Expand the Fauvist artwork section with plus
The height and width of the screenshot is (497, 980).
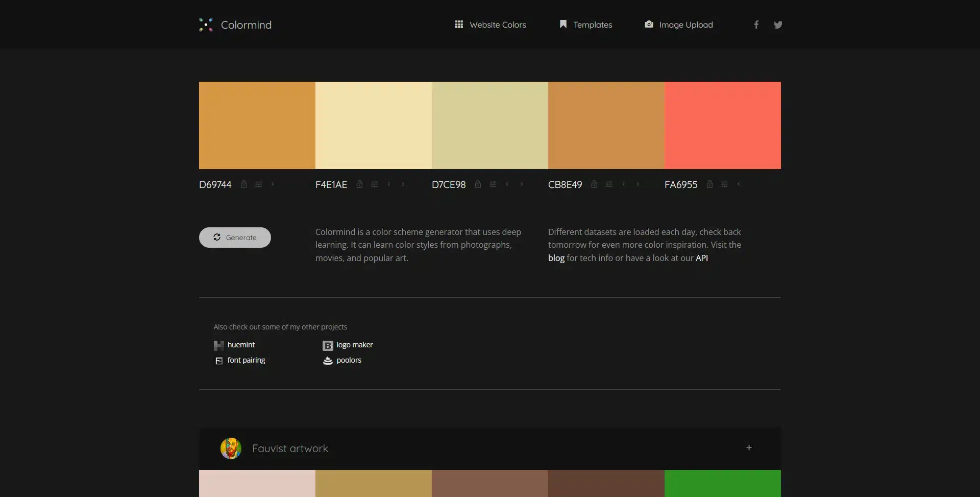pos(749,448)
